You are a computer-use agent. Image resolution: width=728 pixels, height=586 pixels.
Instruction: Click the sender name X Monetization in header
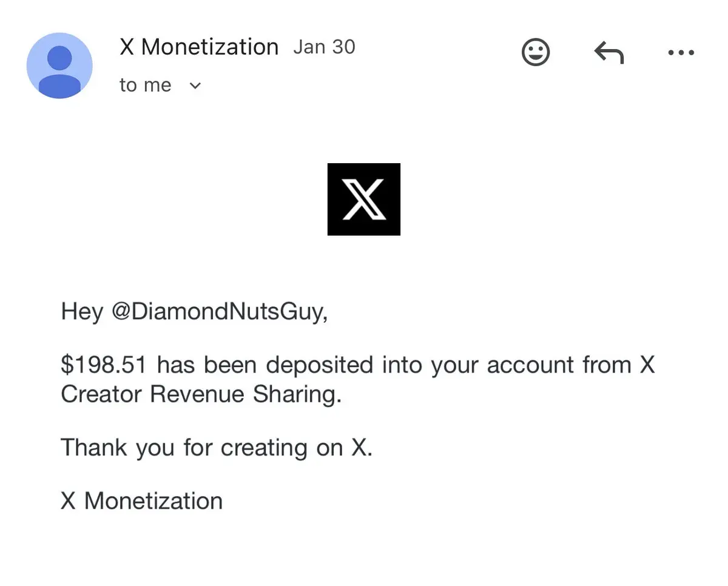point(199,47)
